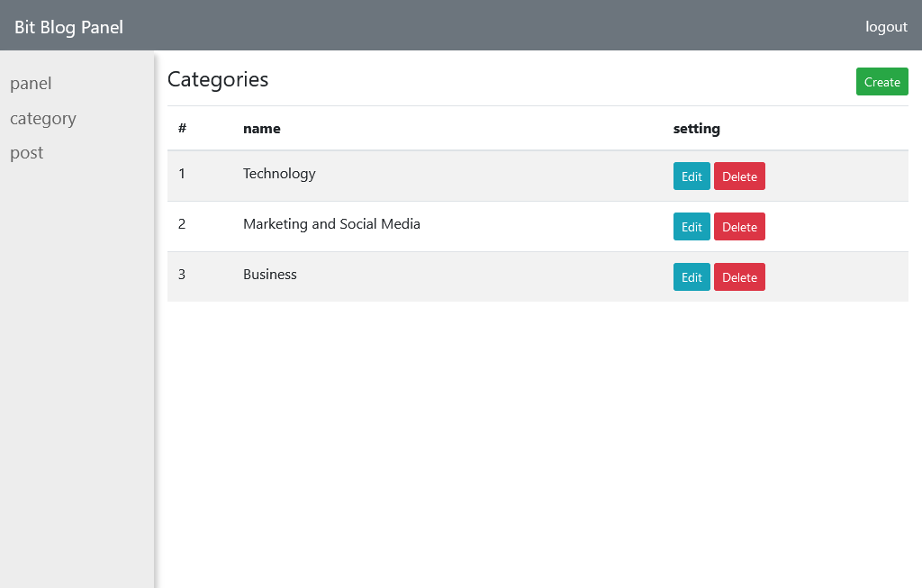Viewport: 922px width, 588px height.
Task: Go to category in the sidebar
Action: (x=43, y=119)
